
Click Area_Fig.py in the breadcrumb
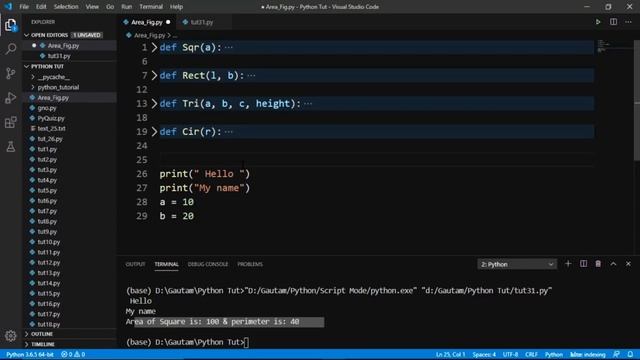(149, 36)
